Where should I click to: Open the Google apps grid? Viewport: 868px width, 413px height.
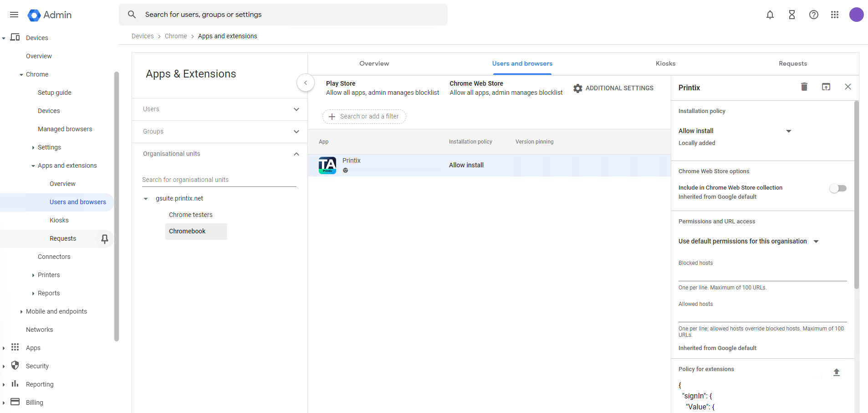(834, 15)
